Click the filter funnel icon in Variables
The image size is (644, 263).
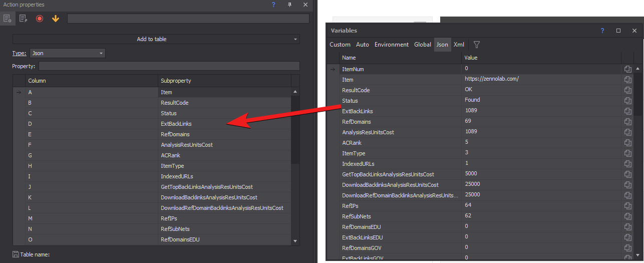click(477, 45)
